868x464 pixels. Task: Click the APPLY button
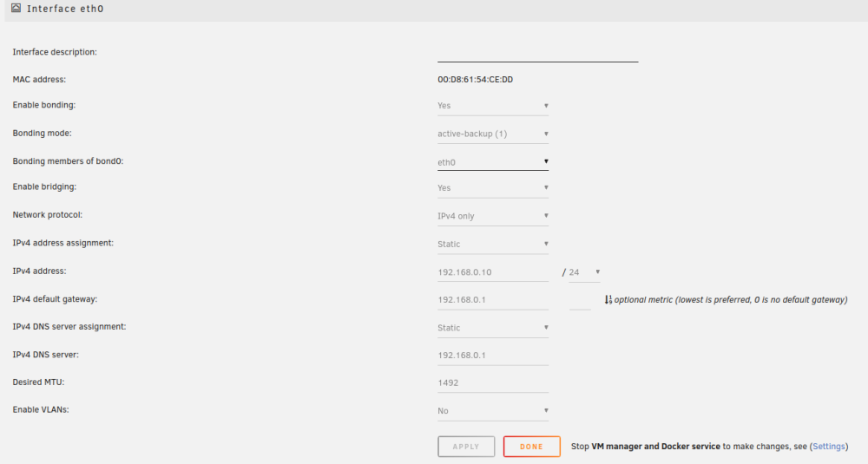pos(466,447)
